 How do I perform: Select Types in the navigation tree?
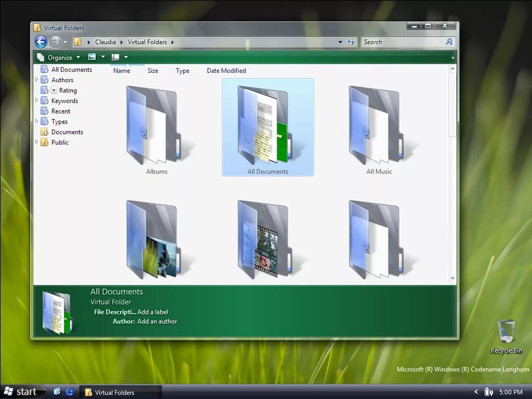point(59,122)
